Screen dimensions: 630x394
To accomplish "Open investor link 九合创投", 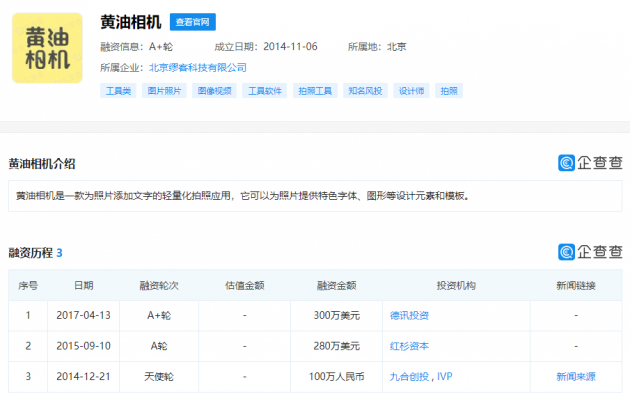I will pos(409,376).
